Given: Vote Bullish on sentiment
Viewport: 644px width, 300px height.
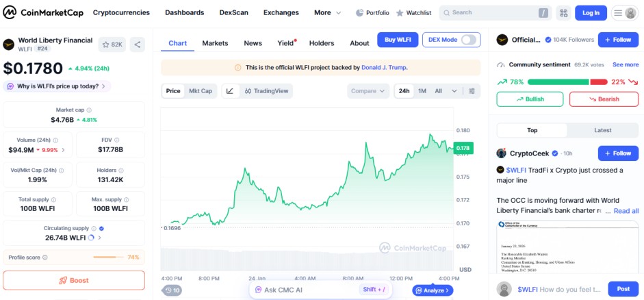Looking at the screenshot, I should (x=530, y=99).
